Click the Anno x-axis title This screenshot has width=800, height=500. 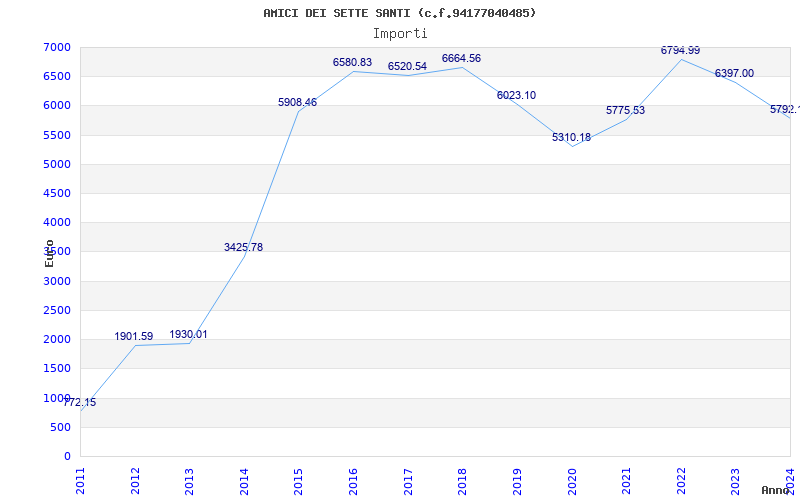tap(775, 490)
